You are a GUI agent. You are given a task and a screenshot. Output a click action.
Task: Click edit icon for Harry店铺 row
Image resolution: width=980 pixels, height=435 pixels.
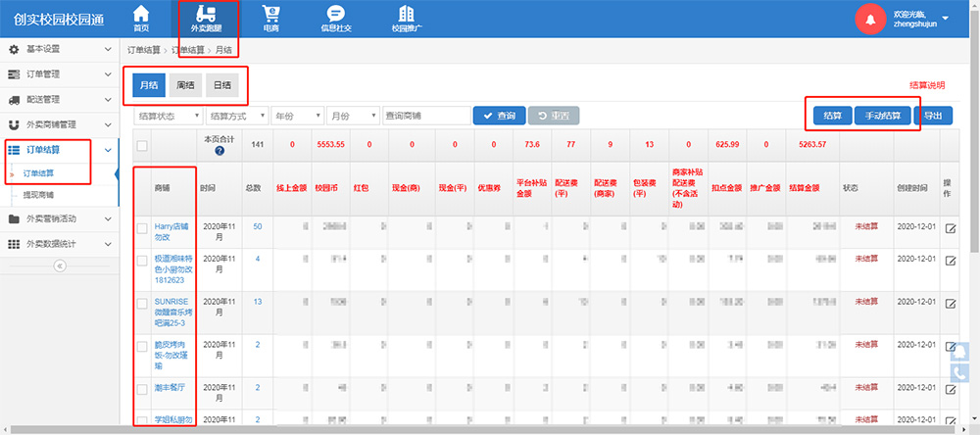tap(951, 229)
